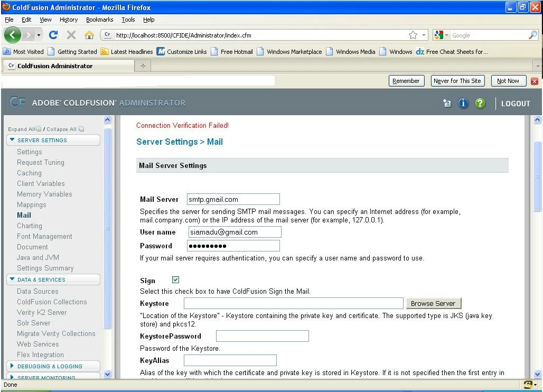The width and height of the screenshot is (543, 392).
Task: Click the Remember password button
Action: [x=406, y=81]
